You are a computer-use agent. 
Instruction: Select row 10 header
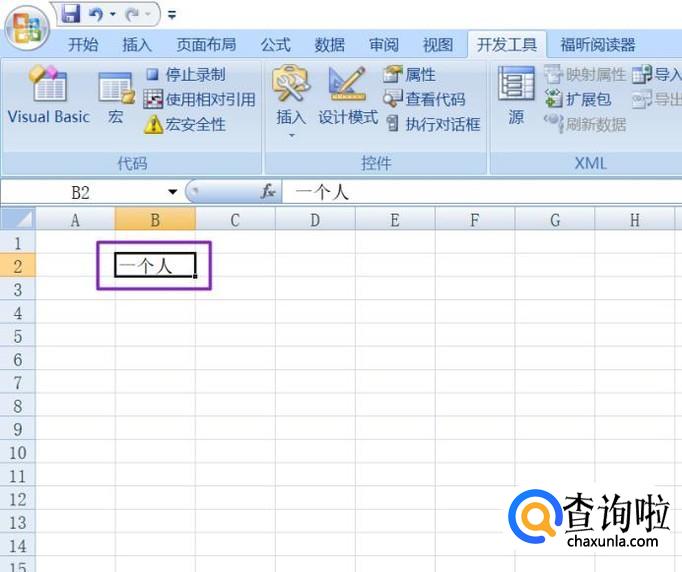pyautogui.click(x=18, y=452)
